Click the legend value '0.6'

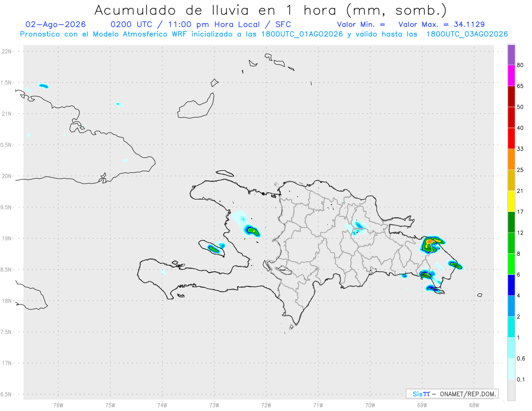(x=521, y=359)
